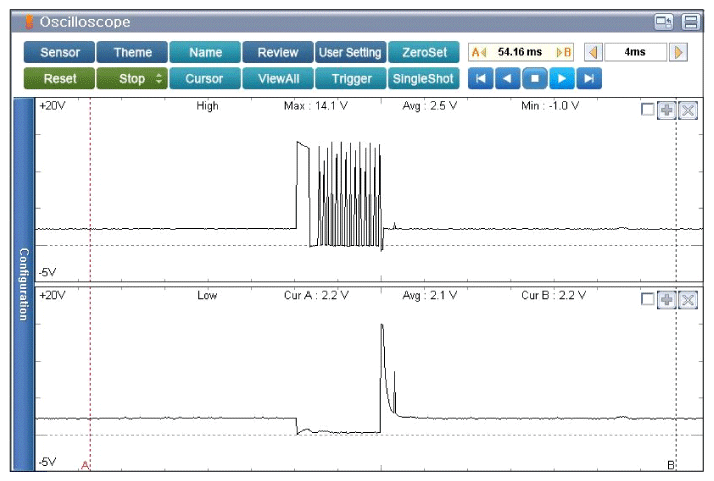Select the ZeroSet button
The width and height of the screenshot is (714, 481).
click(x=424, y=52)
